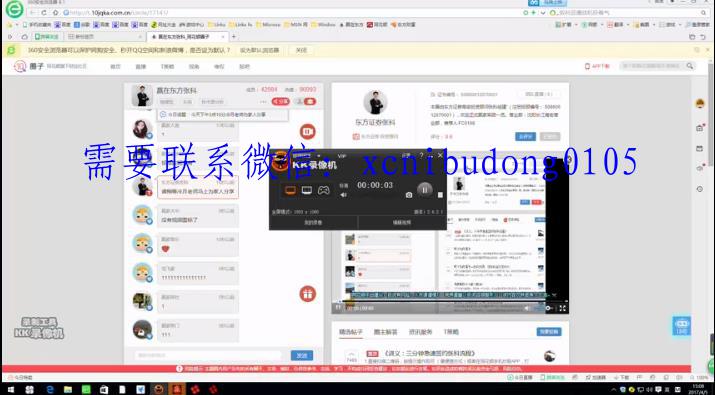The height and width of the screenshot is (395, 715).
Task: Click the female avatar in chat list
Action: pyautogui.click(x=142, y=129)
